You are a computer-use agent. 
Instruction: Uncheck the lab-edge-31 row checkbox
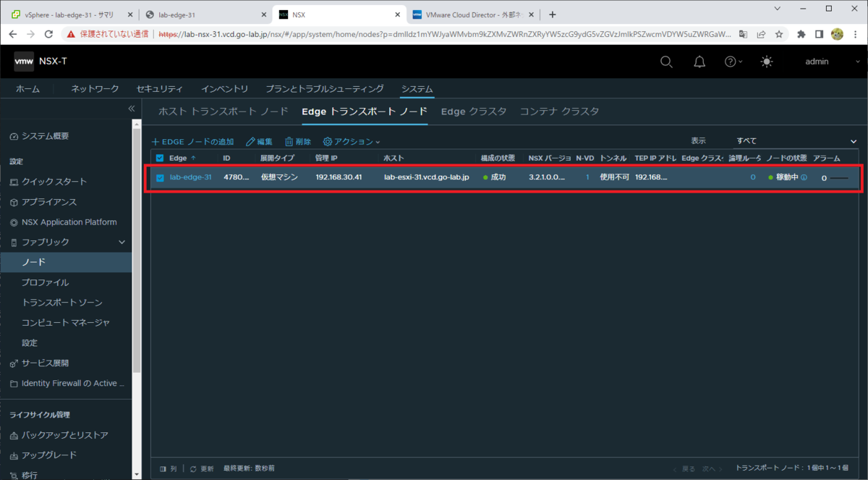tap(160, 177)
